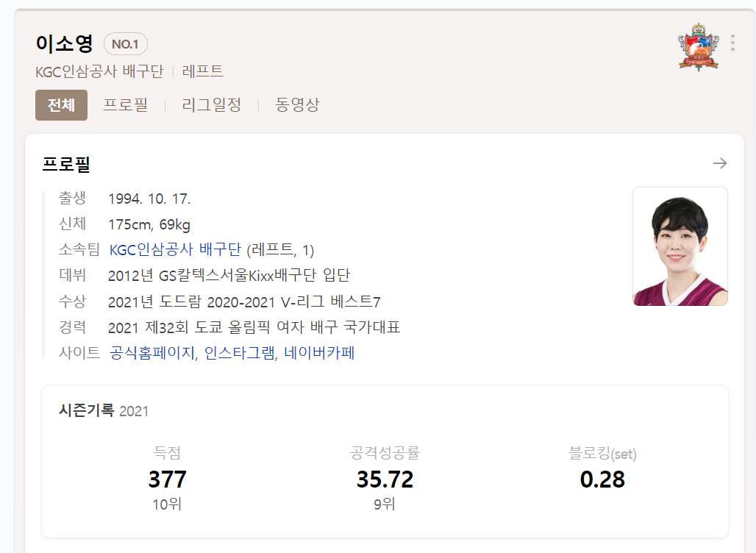Viewport: 756px width, 553px height.
Task: Click the KGC team emblem icon
Action: [x=697, y=47]
